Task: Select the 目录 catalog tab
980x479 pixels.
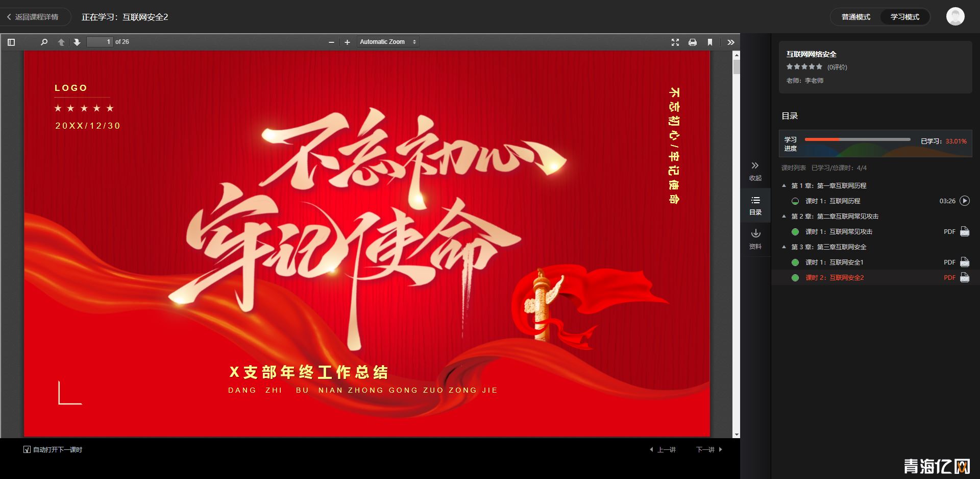Action: click(756, 205)
